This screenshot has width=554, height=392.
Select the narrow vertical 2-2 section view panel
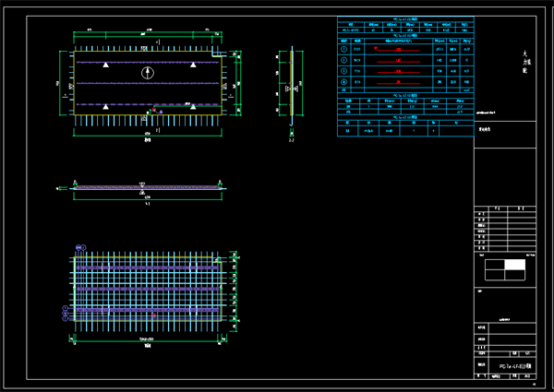[x=292, y=83]
